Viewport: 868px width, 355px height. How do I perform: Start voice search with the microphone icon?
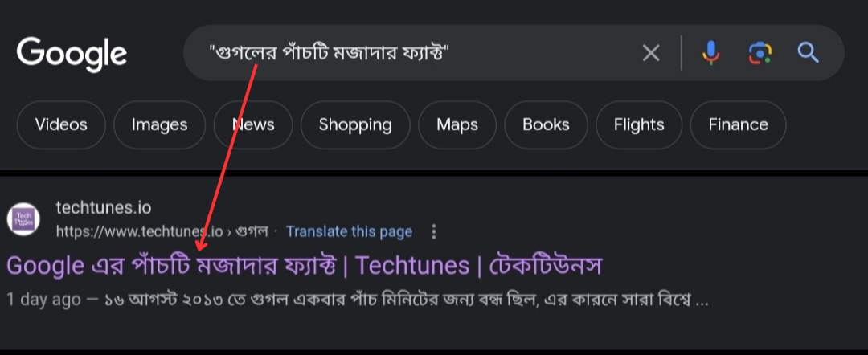coord(710,53)
